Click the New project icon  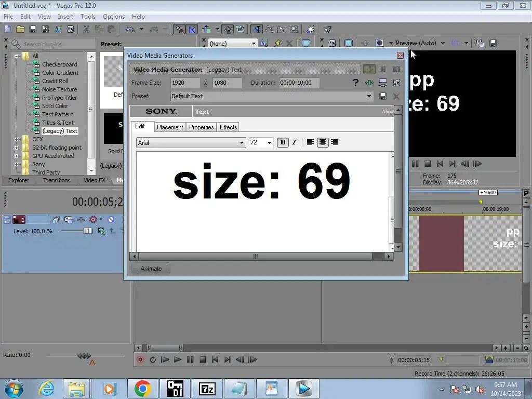point(7,29)
